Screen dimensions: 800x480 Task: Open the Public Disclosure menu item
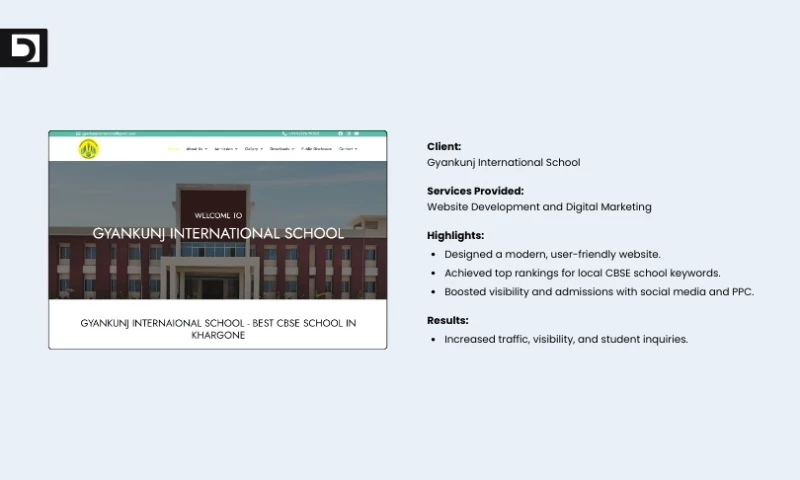point(316,149)
